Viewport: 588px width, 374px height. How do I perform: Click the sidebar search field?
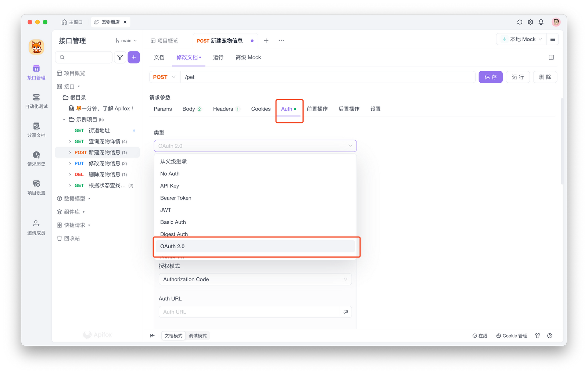(84, 57)
